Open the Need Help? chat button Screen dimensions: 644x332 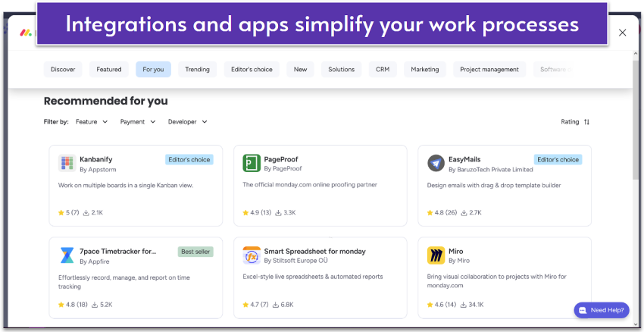pyautogui.click(x=602, y=311)
